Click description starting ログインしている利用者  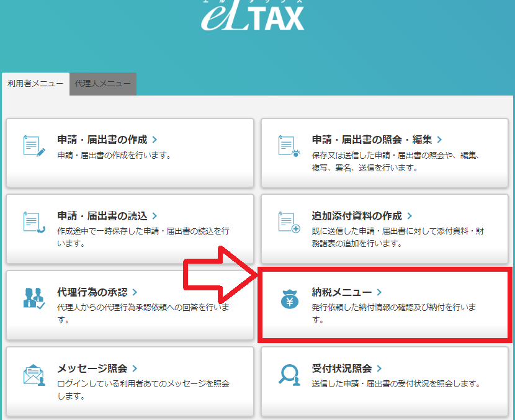[143, 390]
